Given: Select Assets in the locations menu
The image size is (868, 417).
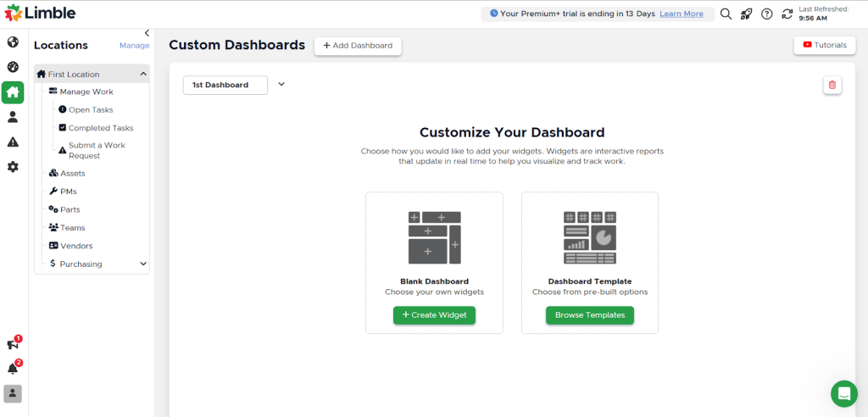Looking at the screenshot, I should 72,173.
